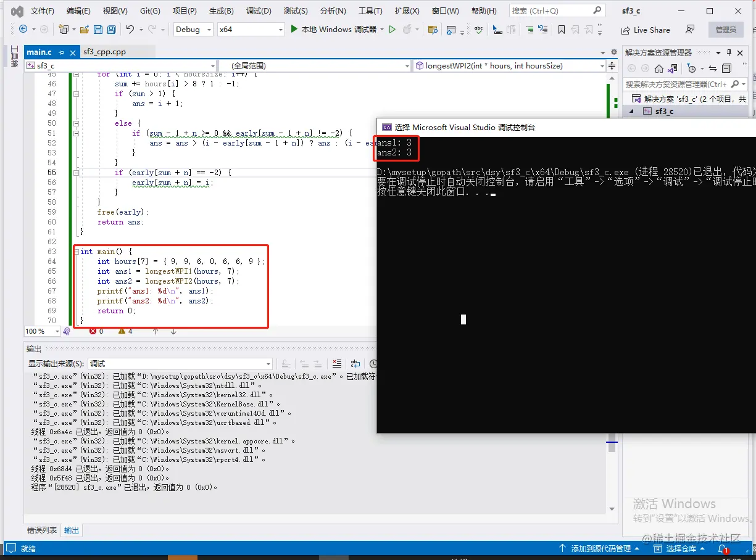Start without debugging using hollow play icon
This screenshot has height=560, width=756.
(392, 29)
